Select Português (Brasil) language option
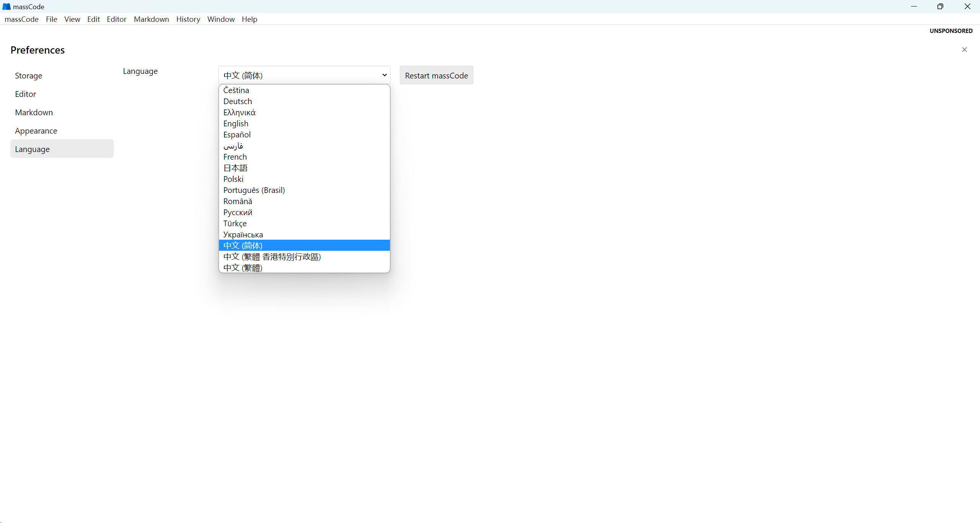 254,190
